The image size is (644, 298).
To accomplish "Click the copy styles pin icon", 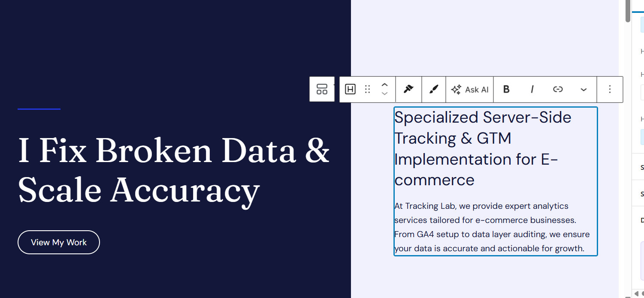I will point(408,89).
